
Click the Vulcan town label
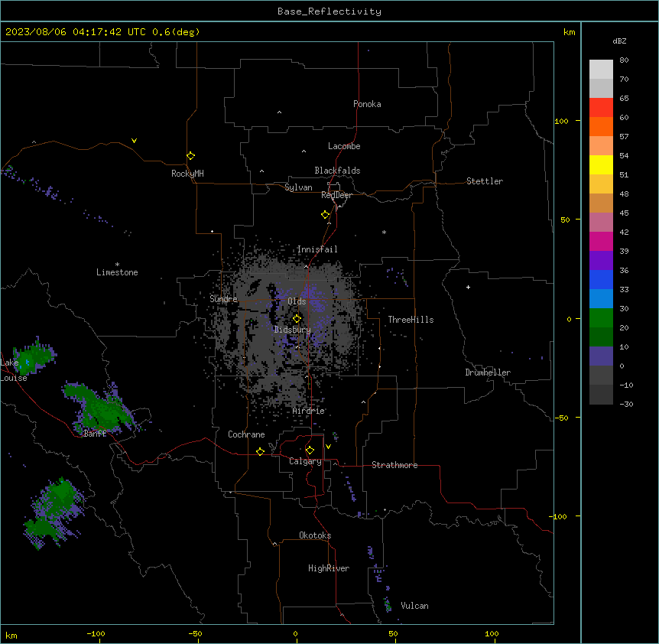(x=415, y=606)
